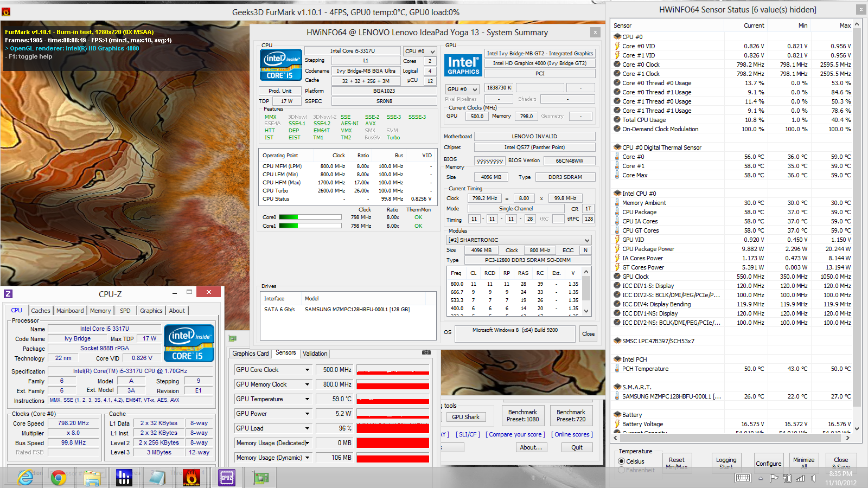
Task: Click the Intel Graphics logo in HWiNFO summary
Action: click(463, 66)
